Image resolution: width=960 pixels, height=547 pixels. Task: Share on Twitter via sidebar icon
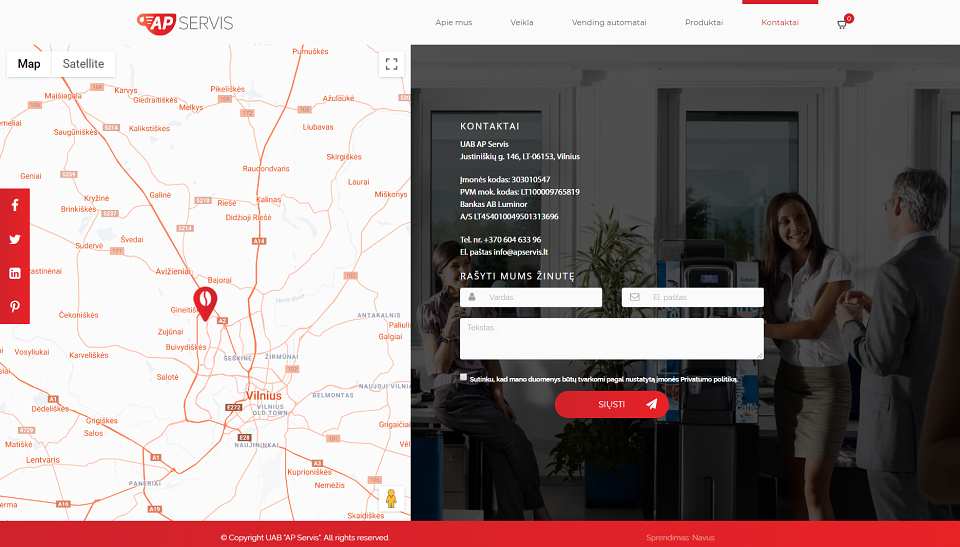(x=15, y=240)
